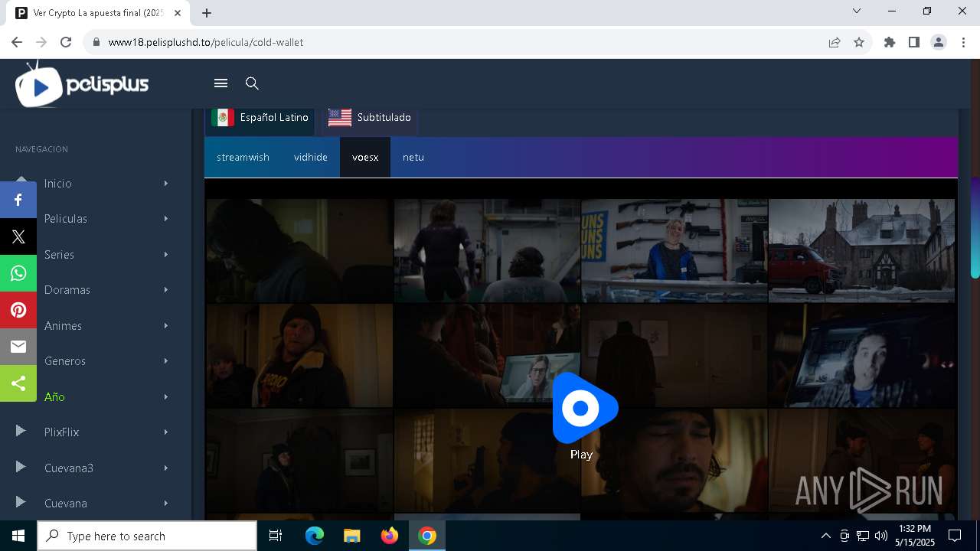
Task: Bookmark this page with star
Action: pyautogui.click(x=859, y=42)
